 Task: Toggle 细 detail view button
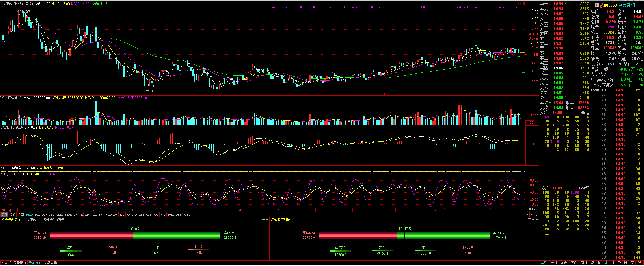pos(606,263)
